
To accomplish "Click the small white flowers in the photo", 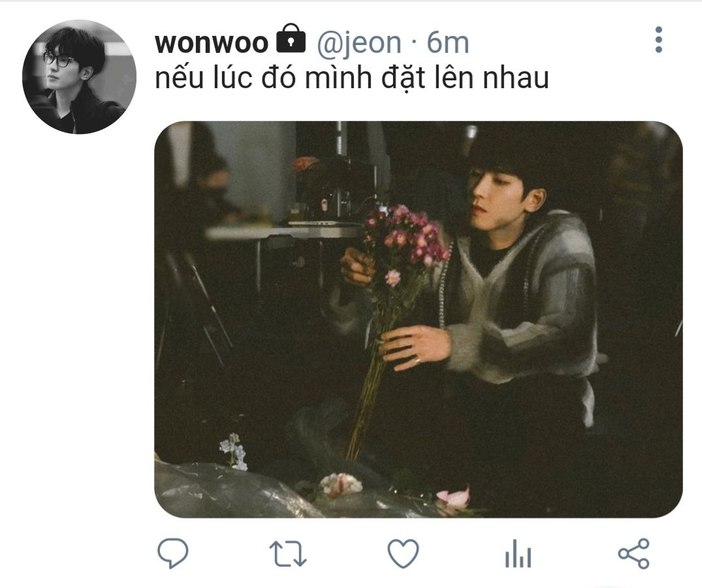I will click(234, 451).
